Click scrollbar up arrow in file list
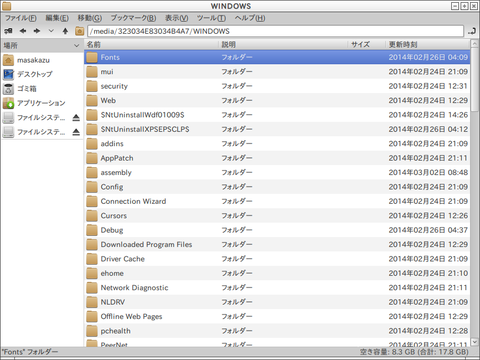This screenshot has width=480, height=360. [474, 44]
